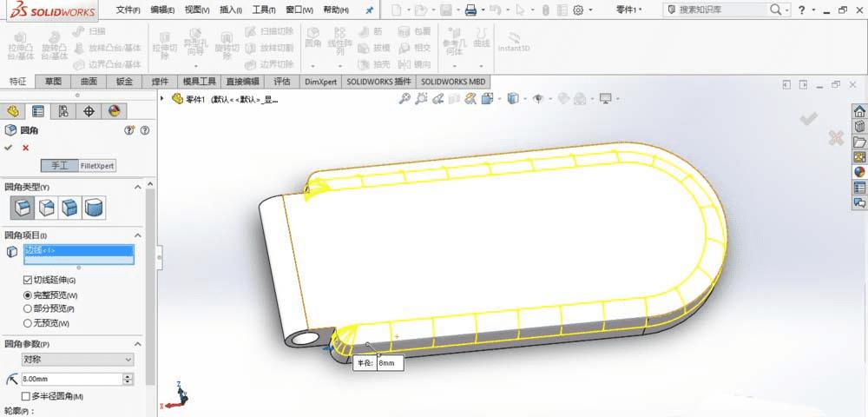
Task: Collapse the 圆角参数 section
Action: 137,344
